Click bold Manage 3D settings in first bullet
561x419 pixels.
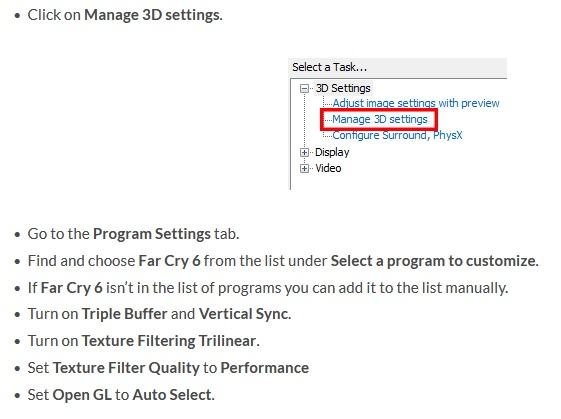coord(153,15)
